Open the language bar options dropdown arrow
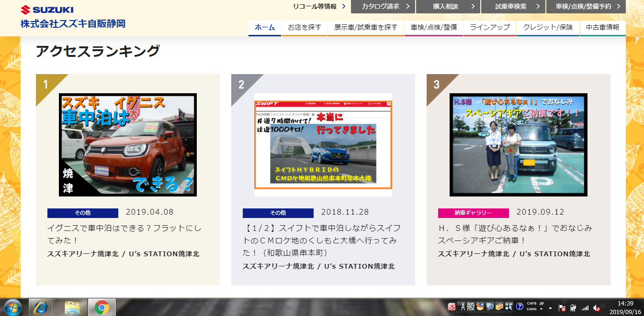644x316 pixels. pos(541,310)
